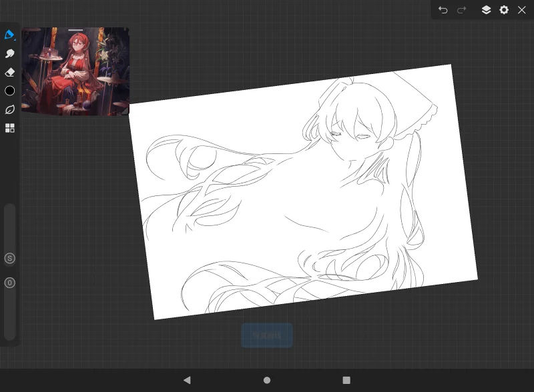Open the Layers panel
This screenshot has height=392, width=534.
coord(486,10)
